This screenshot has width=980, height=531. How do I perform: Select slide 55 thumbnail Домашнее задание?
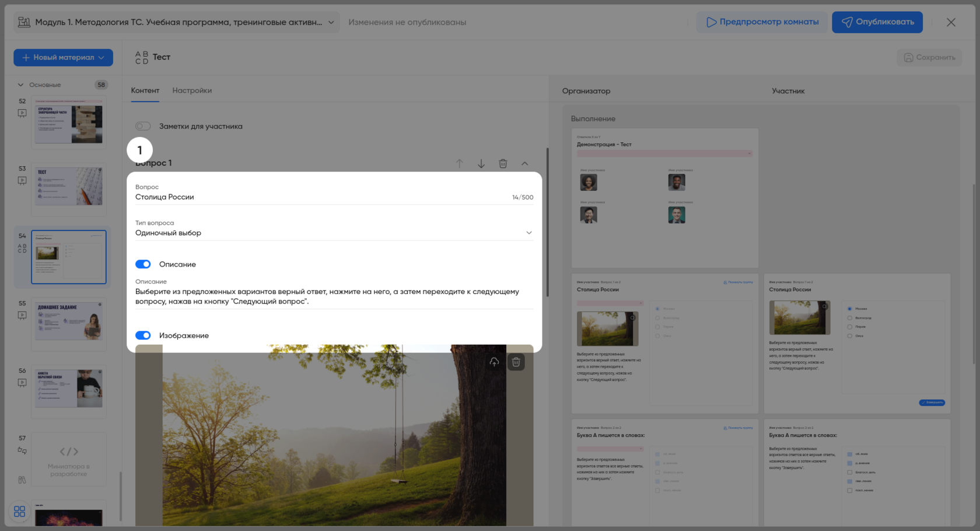pyautogui.click(x=69, y=322)
